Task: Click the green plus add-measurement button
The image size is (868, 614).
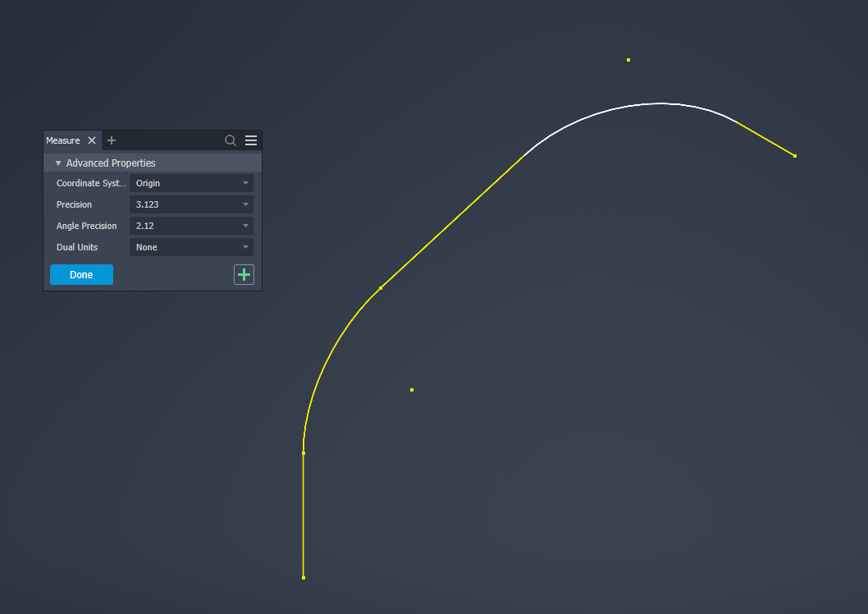Action: [x=244, y=275]
